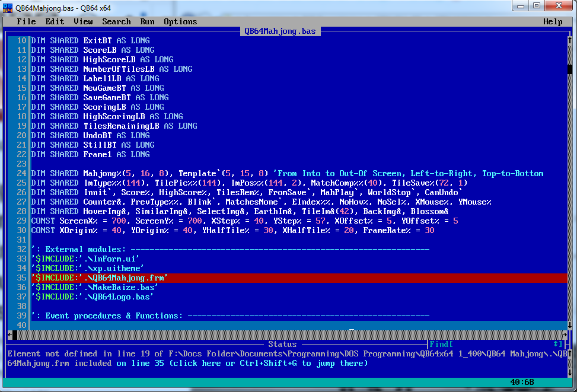The image size is (577, 392).
Task: Open the Options menu
Action: click(180, 21)
